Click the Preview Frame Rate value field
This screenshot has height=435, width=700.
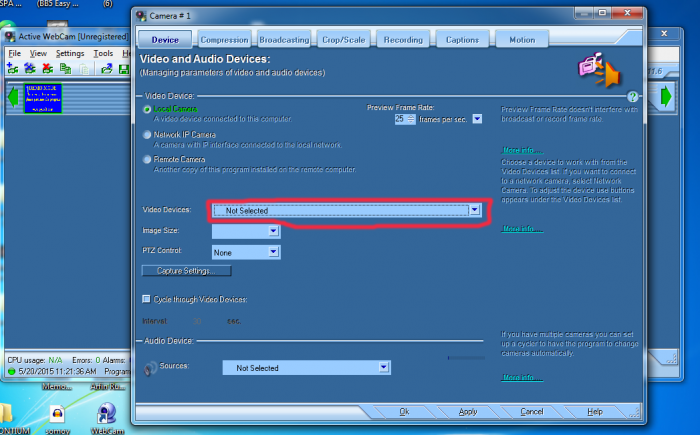click(x=400, y=119)
